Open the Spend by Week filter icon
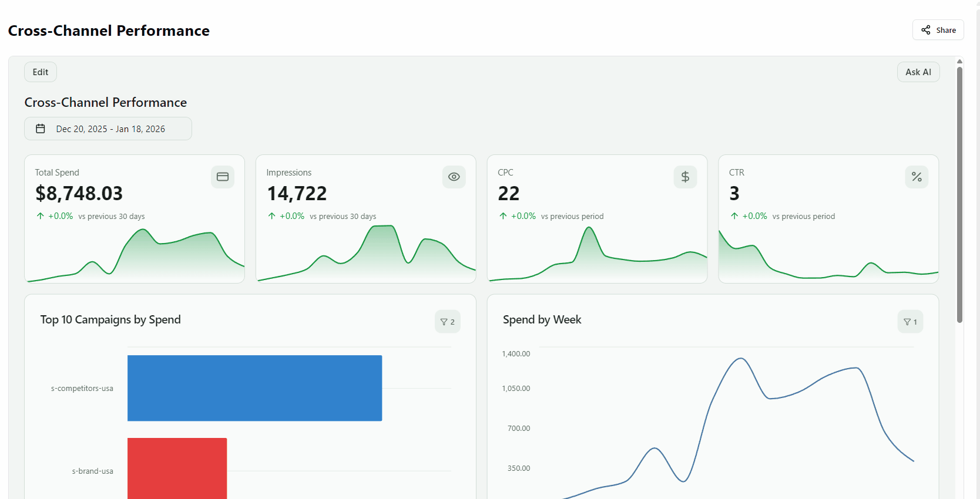This screenshot has height=499, width=980. point(910,322)
